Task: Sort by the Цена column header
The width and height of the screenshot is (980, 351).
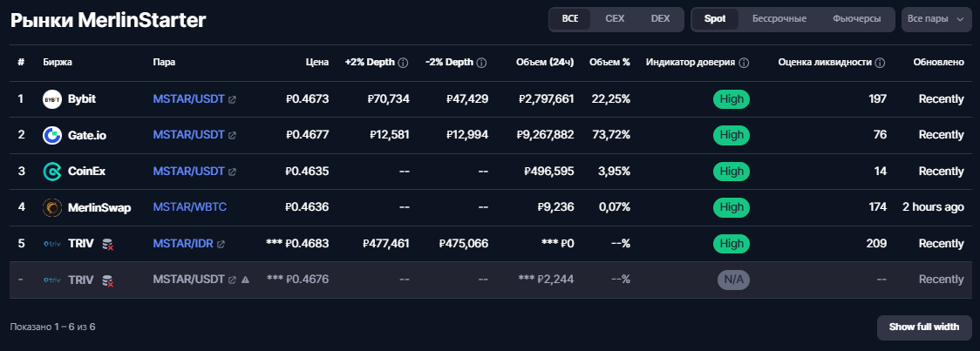Action: tap(316, 63)
